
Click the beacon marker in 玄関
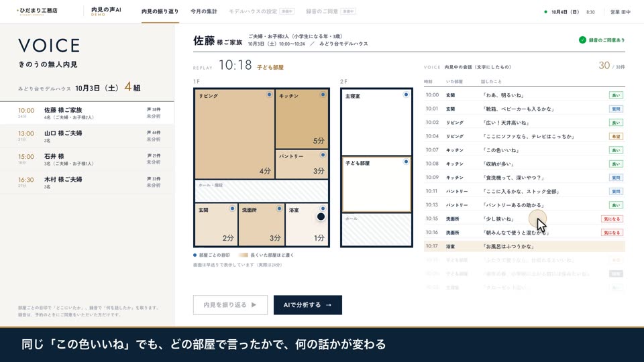232,208
